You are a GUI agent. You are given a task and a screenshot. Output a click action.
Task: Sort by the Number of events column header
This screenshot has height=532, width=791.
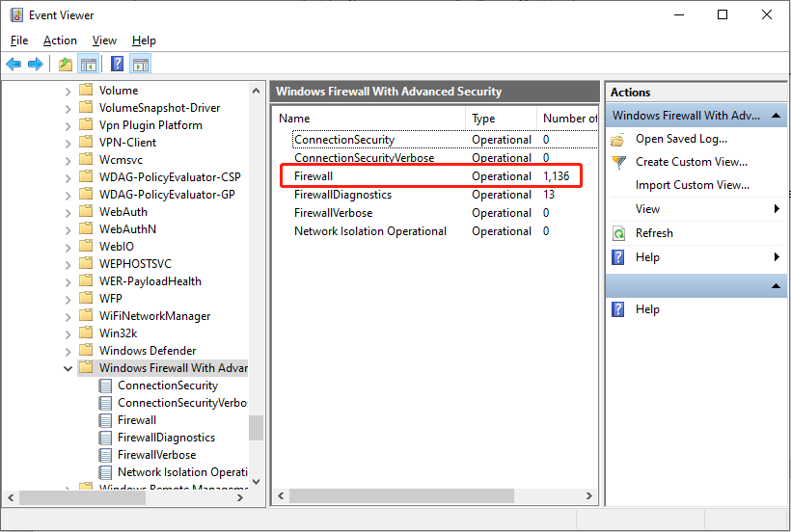pyautogui.click(x=567, y=119)
